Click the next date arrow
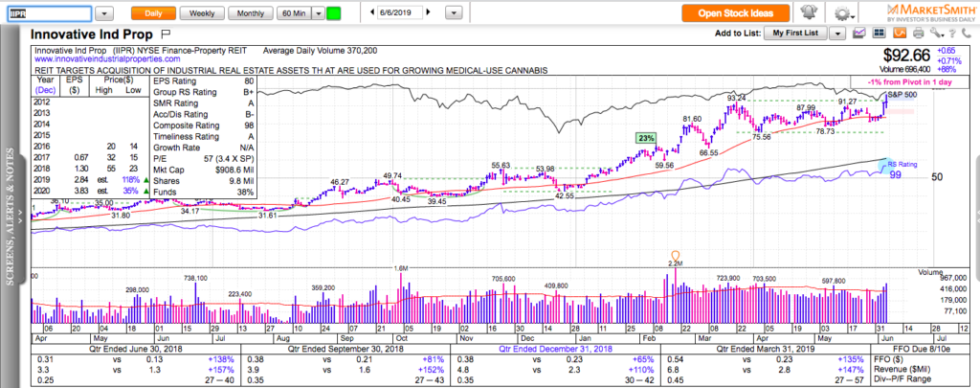 coord(428,11)
